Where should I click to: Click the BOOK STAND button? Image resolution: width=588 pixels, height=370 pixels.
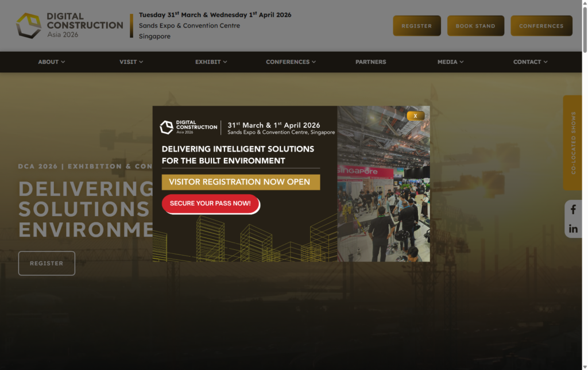[x=475, y=25]
